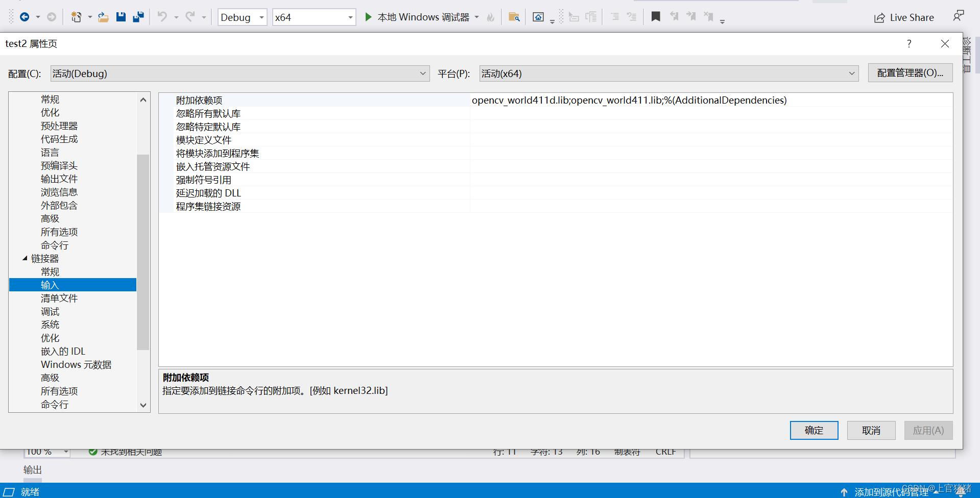Click the Undo arrow icon
Image resolution: width=980 pixels, height=498 pixels.
162,17
